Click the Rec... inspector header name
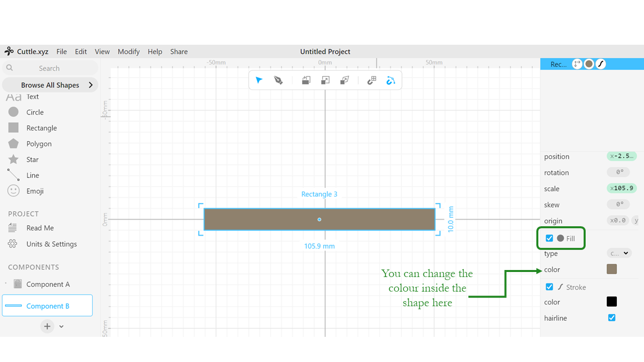The width and height of the screenshot is (644, 362). point(558,64)
